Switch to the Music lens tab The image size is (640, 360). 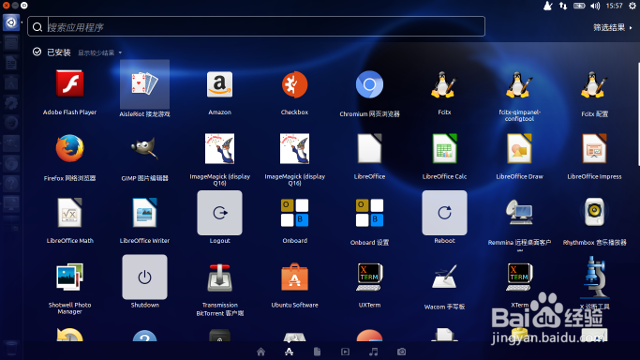click(x=373, y=351)
